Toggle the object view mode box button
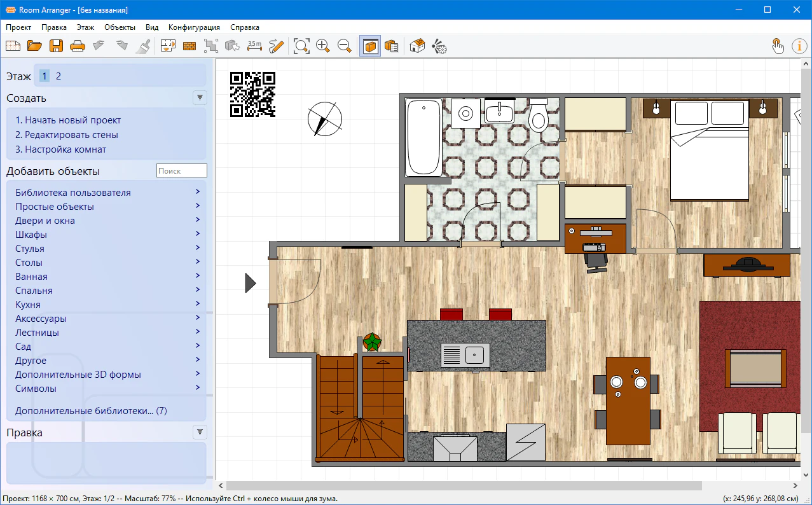 coord(370,46)
